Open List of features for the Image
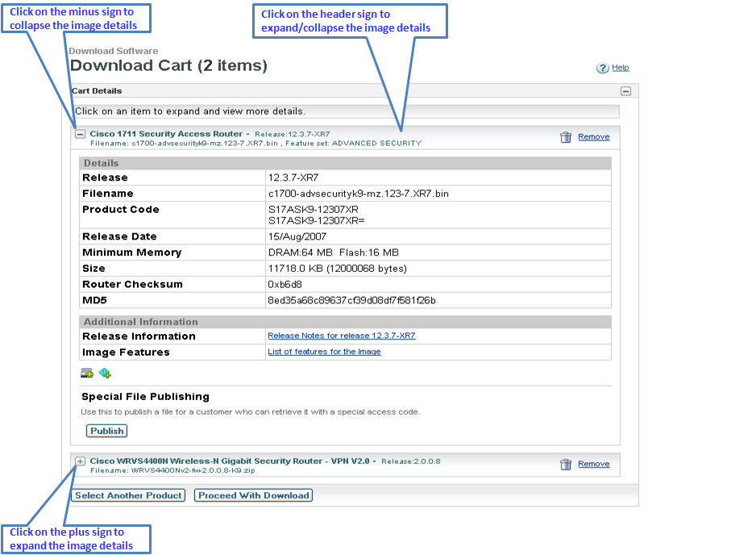The image size is (756, 555). click(x=324, y=352)
